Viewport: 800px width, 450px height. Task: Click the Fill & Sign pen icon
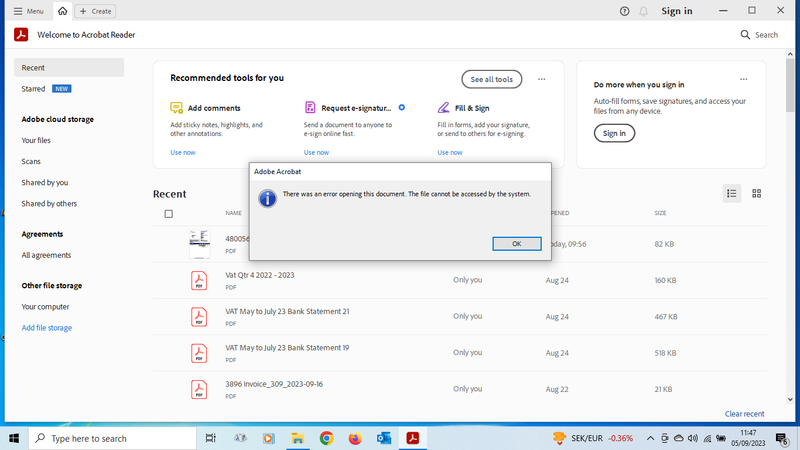coord(444,108)
